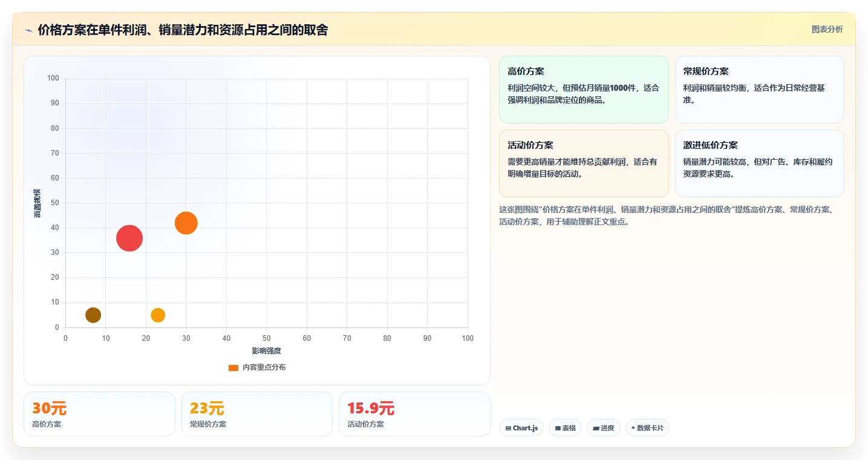Image resolution: width=868 pixels, height=460 pixels.
Task: Click the 图表分析 label in header
Action: pyautogui.click(x=827, y=29)
